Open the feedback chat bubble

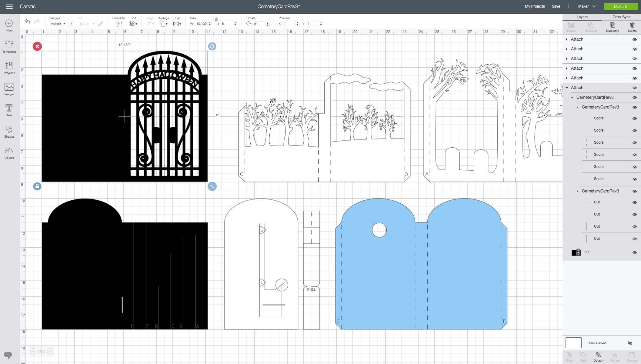coord(8,355)
